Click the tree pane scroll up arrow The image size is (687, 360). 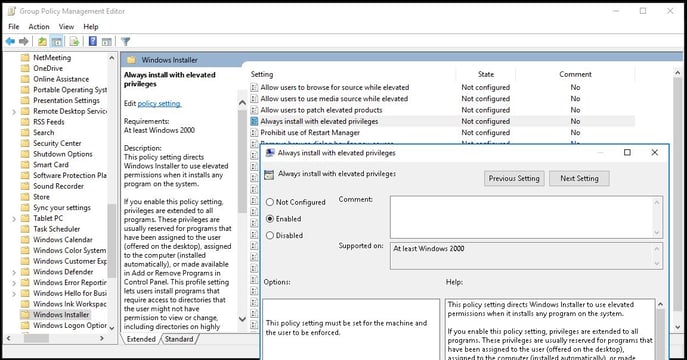pyautogui.click(x=112, y=58)
